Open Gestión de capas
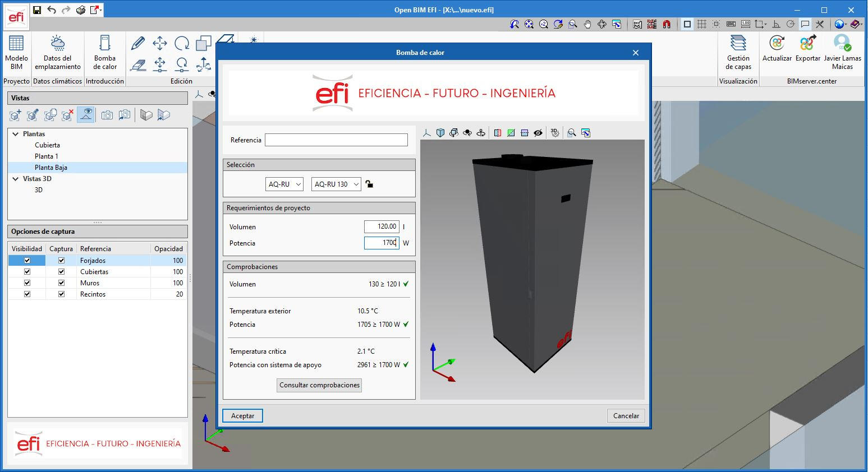 point(738,52)
